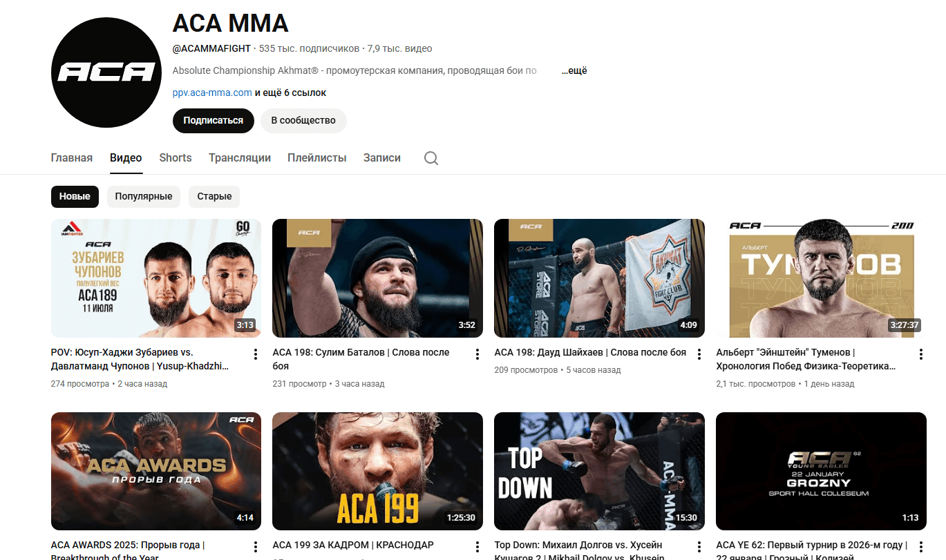946x560 pixels.
Task: Open the ppv.aca-mma.com link
Action: coord(211,92)
